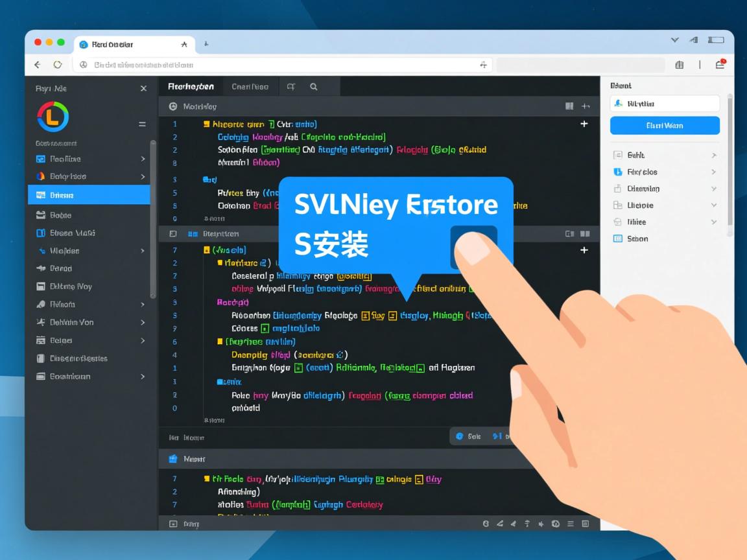Click the split-view icon in top editor header
The width and height of the screenshot is (747, 560).
pyautogui.click(x=569, y=106)
